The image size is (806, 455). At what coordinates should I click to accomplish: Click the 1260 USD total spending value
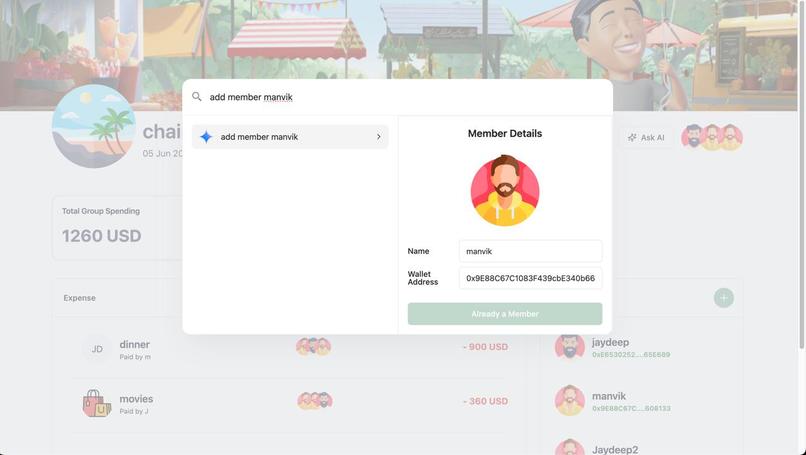[x=101, y=236]
